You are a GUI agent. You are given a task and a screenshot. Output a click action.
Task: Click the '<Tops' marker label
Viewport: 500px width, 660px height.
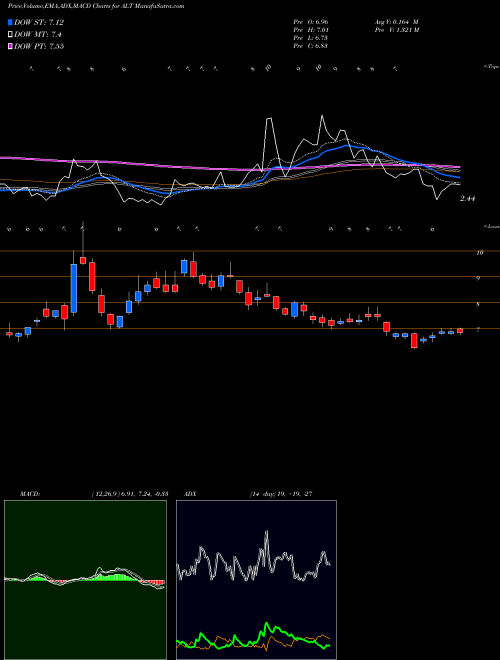pyautogui.click(x=491, y=67)
